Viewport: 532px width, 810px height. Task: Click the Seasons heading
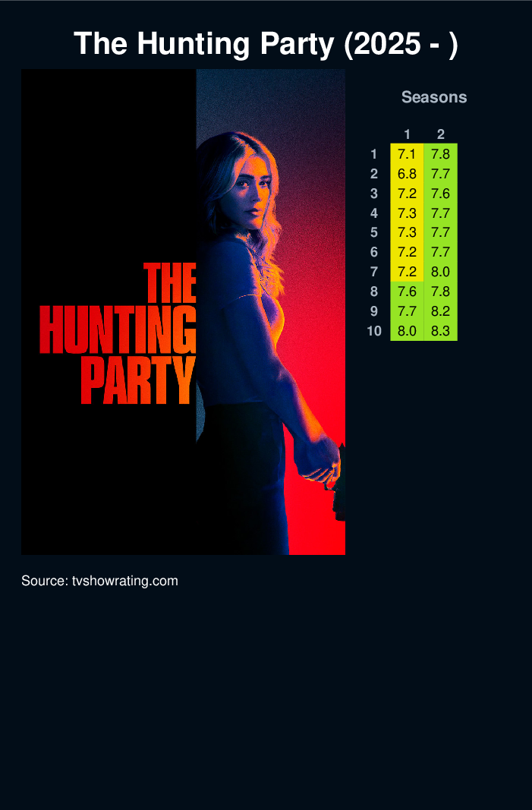(x=434, y=97)
